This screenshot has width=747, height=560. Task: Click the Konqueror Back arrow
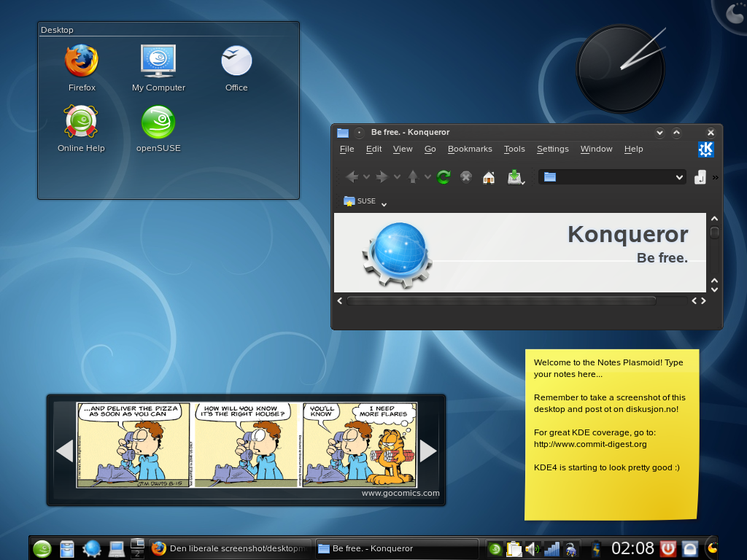pos(352,177)
